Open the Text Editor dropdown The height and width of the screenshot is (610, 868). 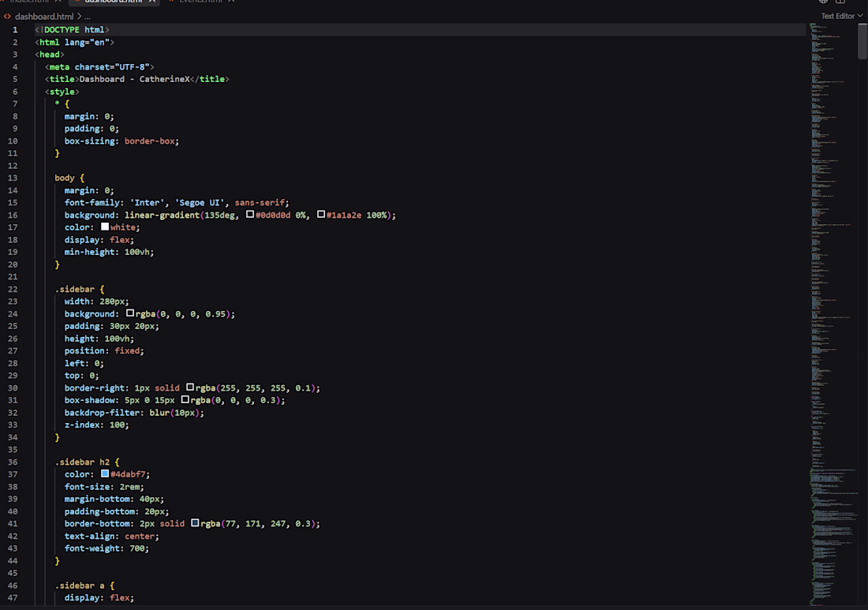click(x=841, y=16)
